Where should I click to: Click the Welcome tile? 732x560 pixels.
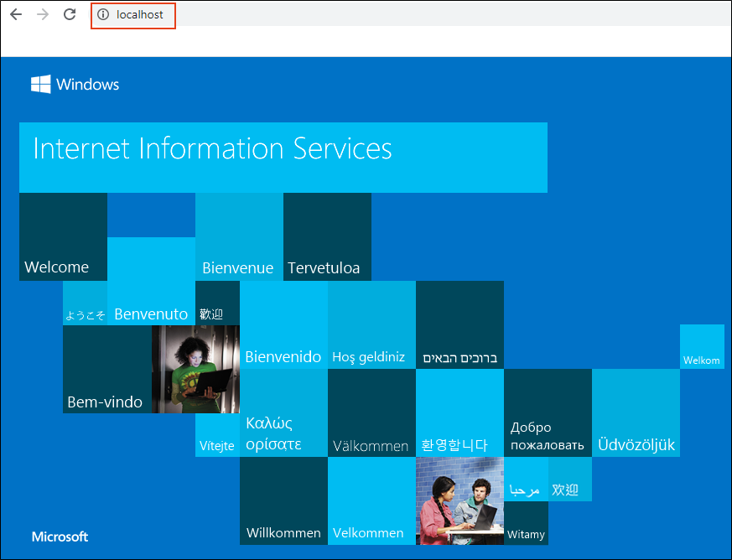tap(63, 236)
